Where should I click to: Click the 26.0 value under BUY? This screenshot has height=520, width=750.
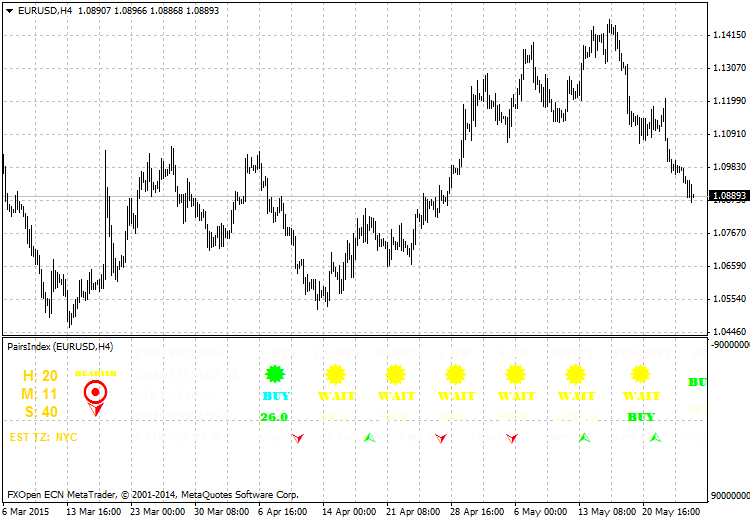point(274,417)
